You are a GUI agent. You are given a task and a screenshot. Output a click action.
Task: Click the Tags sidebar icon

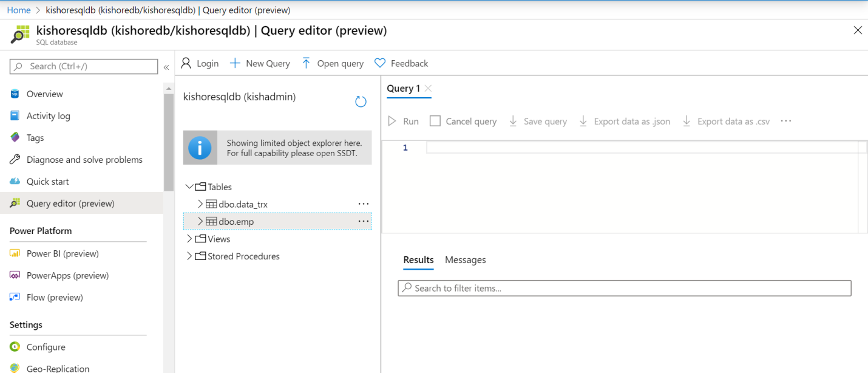coord(15,138)
